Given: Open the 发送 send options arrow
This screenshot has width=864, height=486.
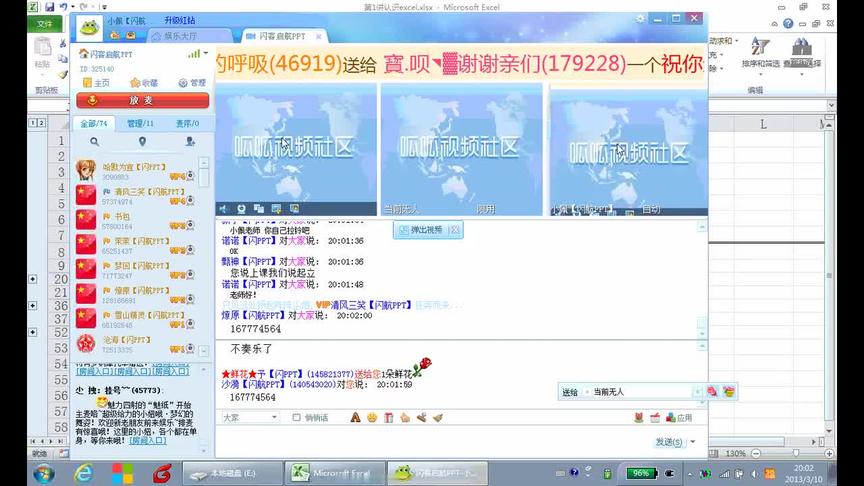Looking at the screenshot, I should pos(693,441).
